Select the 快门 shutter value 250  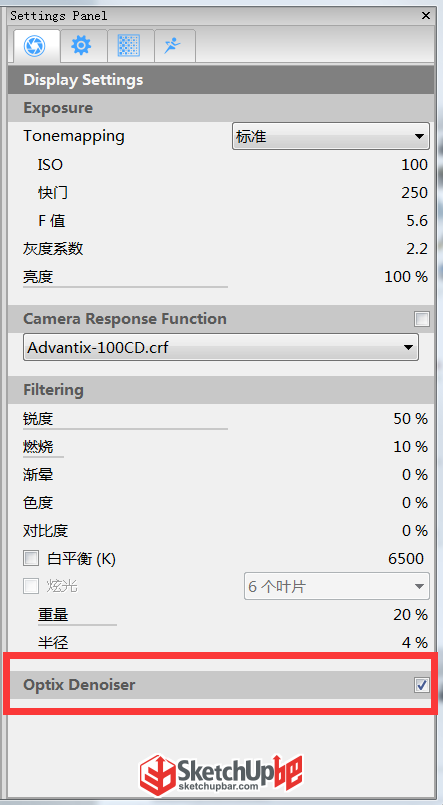click(414, 193)
